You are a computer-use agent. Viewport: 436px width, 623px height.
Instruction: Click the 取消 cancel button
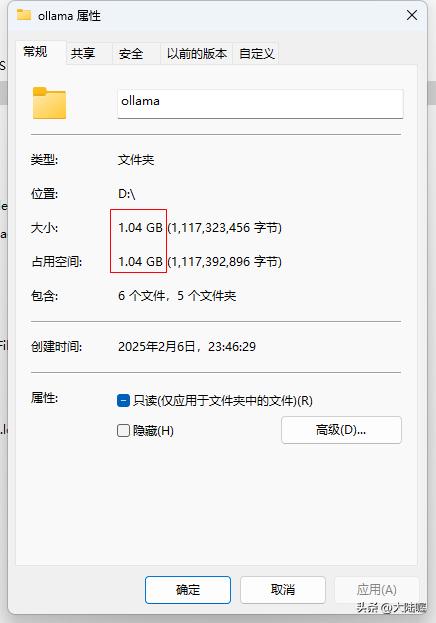[x=283, y=590]
